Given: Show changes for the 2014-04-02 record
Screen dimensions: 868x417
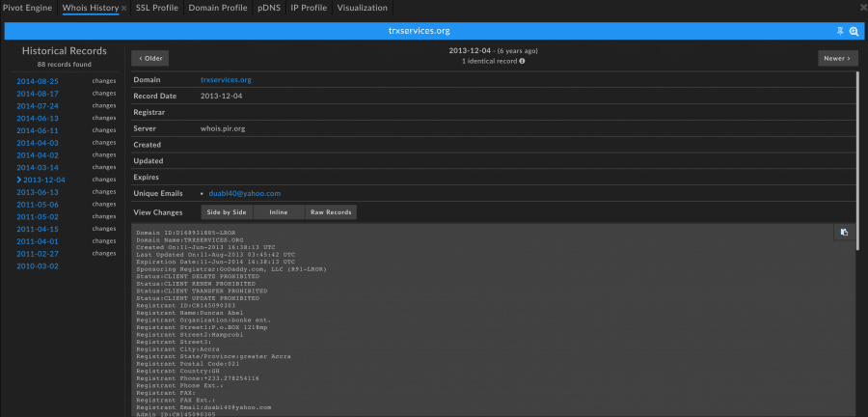Looking at the screenshot, I should pyautogui.click(x=104, y=154).
